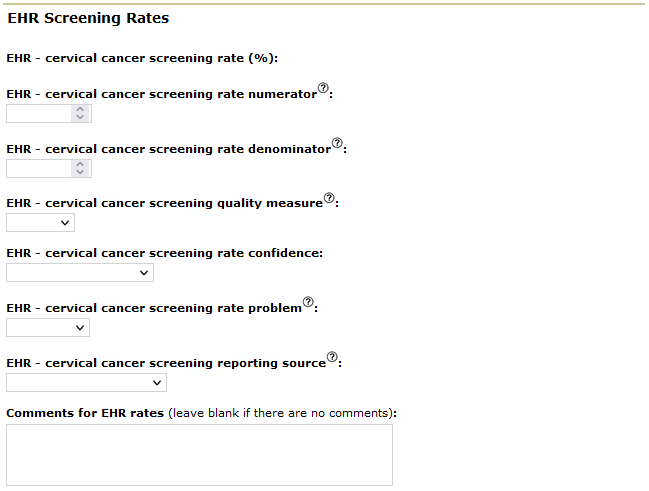Click the 'Comments for EHR rates' label
649x491 pixels.
tap(85, 413)
